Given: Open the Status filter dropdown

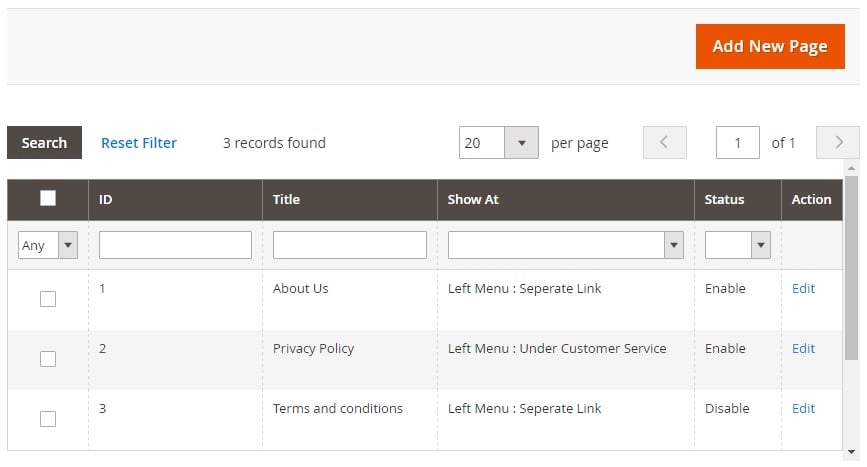Looking at the screenshot, I should pos(737,245).
